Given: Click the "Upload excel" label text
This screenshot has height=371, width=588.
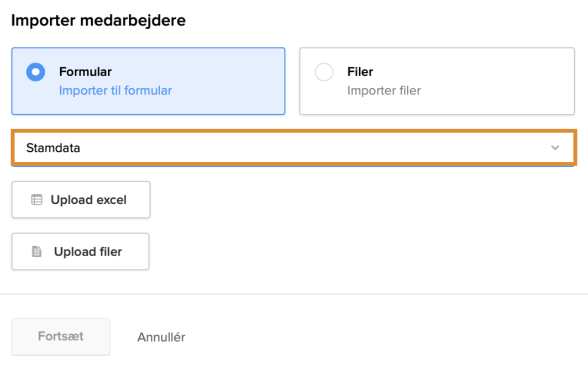Looking at the screenshot, I should coord(88,200).
